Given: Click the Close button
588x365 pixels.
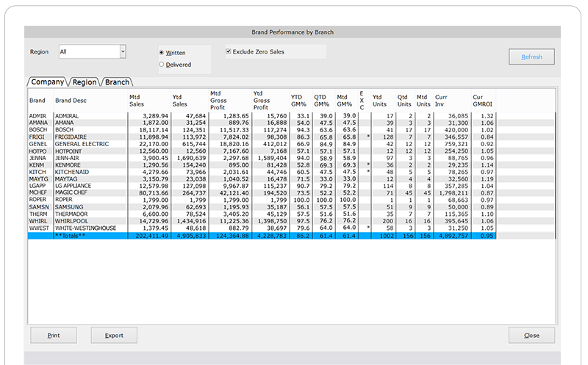Looking at the screenshot, I should click(531, 336).
